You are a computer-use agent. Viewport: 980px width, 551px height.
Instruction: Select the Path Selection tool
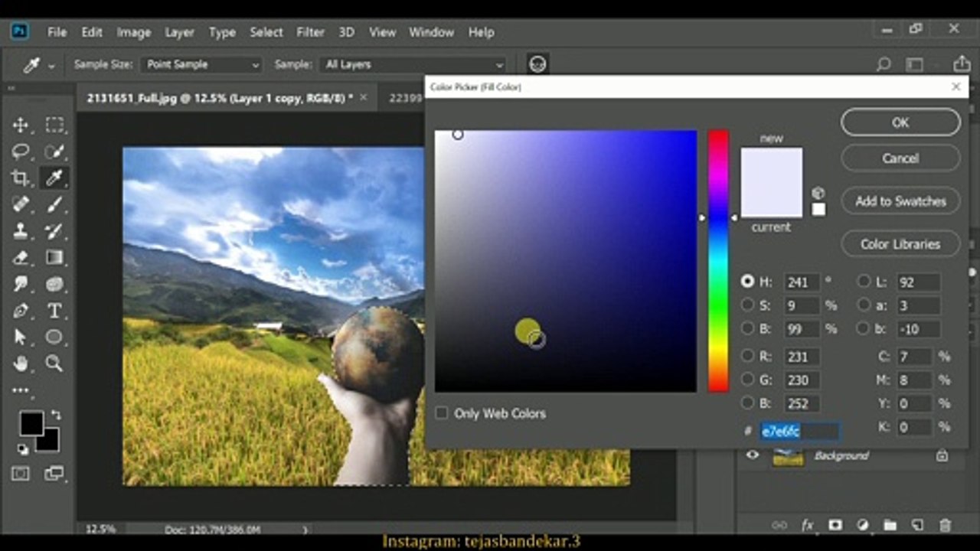tap(21, 337)
